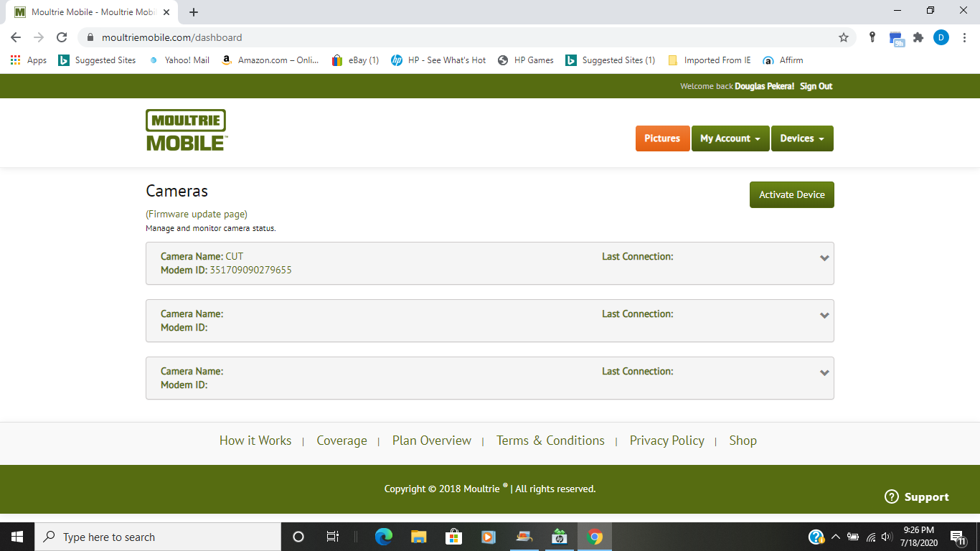The image size is (980, 551).
Task: Open the notification action center
Action: tap(958, 537)
